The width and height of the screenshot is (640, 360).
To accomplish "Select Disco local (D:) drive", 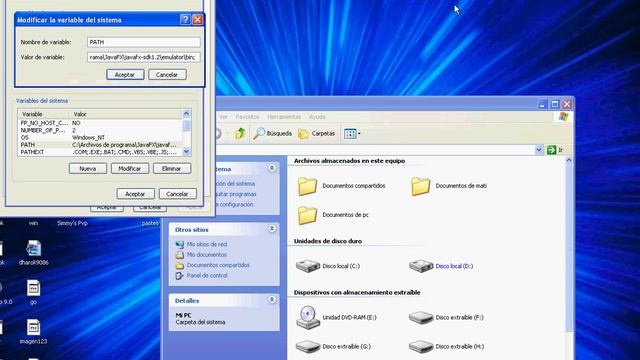I will tap(441, 266).
